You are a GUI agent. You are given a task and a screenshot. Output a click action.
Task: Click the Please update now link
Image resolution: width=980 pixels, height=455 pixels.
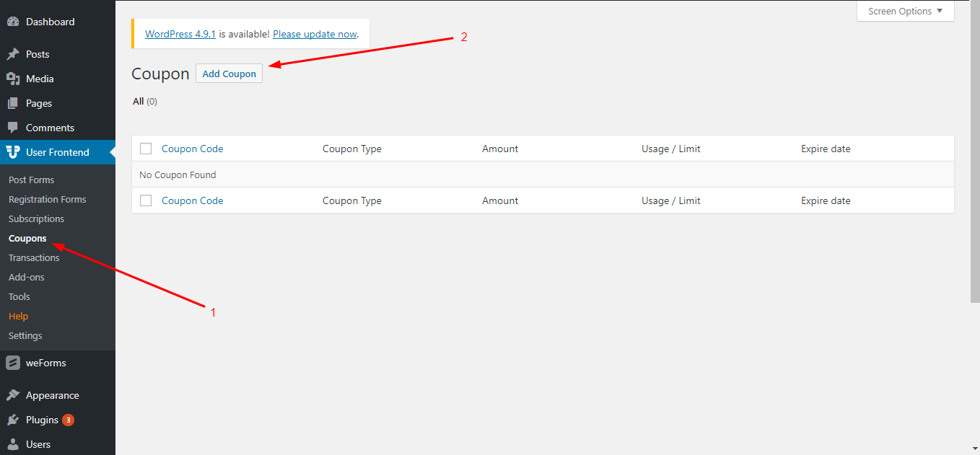point(315,34)
